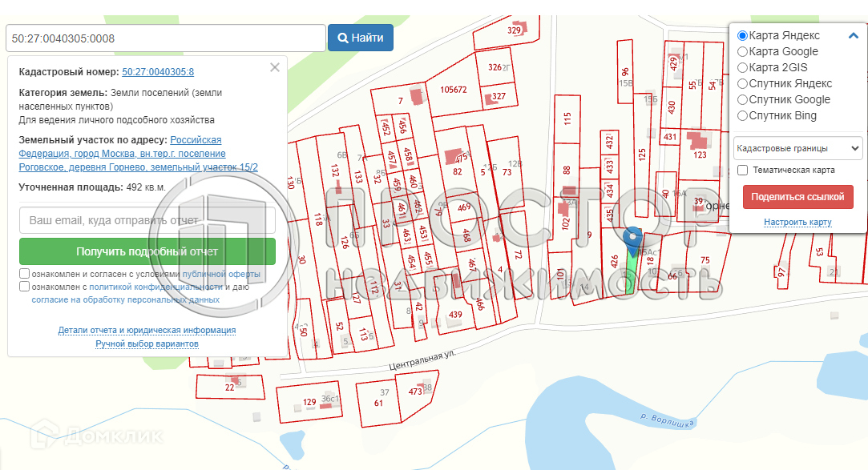The height and width of the screenshot is (470, 868).
Task: Enable the Тематическая карта checkbox
Action: point(743,171)
